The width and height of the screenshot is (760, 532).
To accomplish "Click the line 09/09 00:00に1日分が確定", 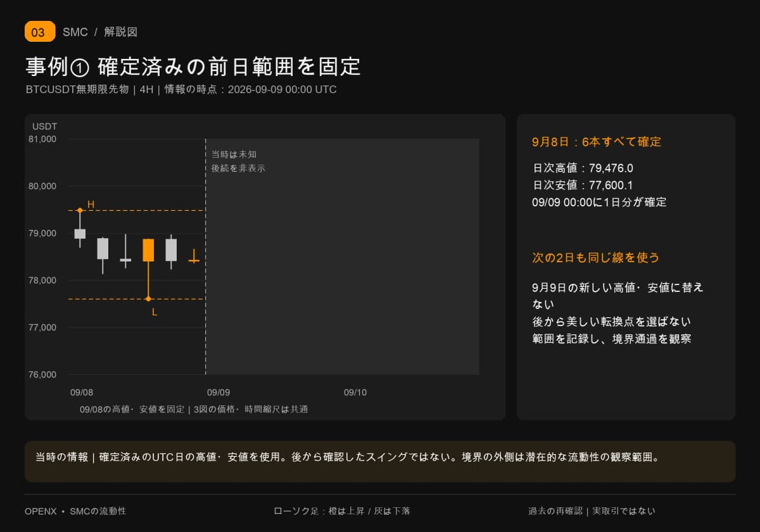I will (599, 202).
